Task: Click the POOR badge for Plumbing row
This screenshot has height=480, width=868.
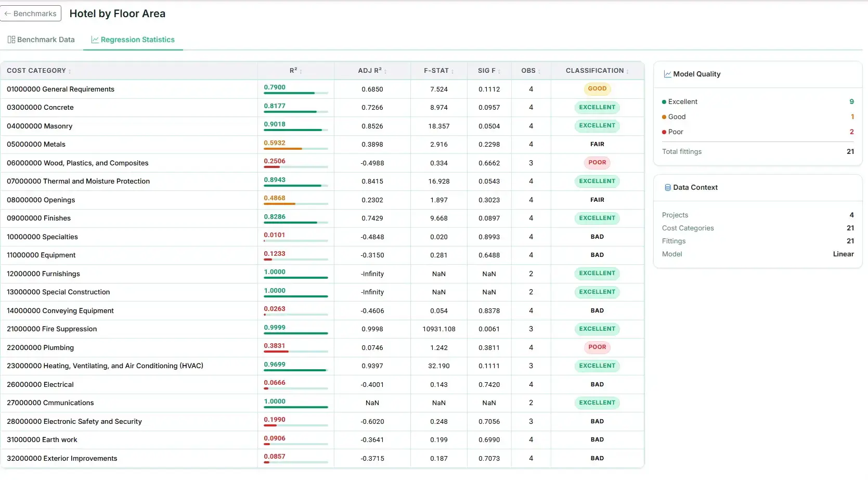Action: click(x=597, y=347)
